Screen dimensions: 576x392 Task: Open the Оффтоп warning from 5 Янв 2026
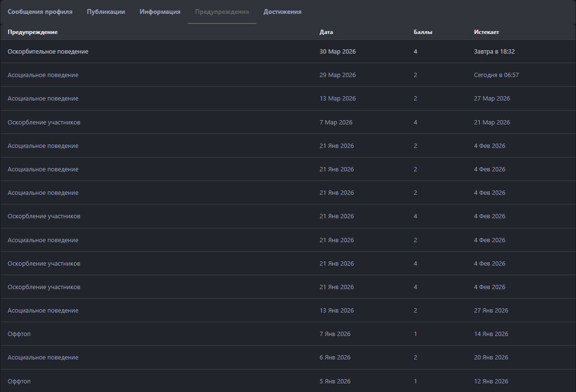(x=19, y=381)
